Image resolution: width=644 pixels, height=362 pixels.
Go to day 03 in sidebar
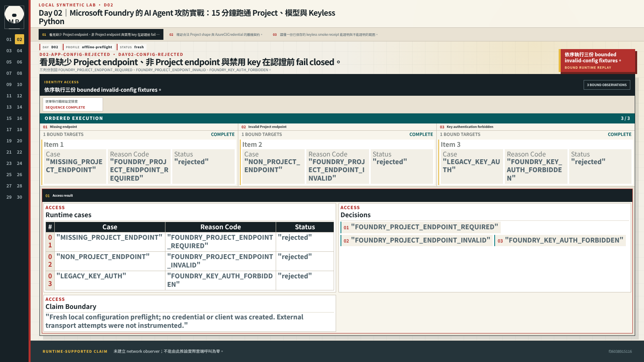point(9,51)
